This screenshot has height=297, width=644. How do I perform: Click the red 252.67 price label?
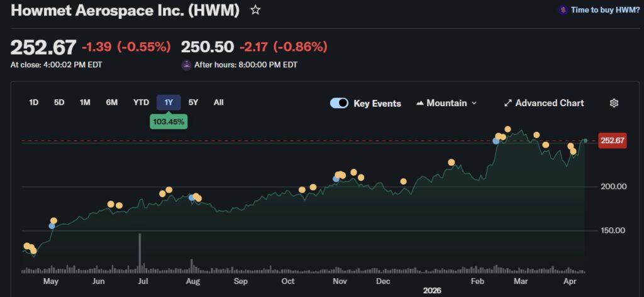613,141
